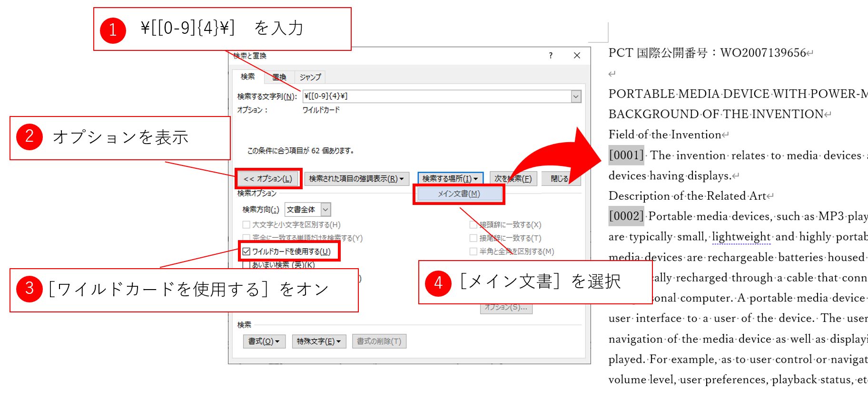This screenshot has width=868, height=398.
Task: Open the 置換 tab
Action: coord(279,77)
